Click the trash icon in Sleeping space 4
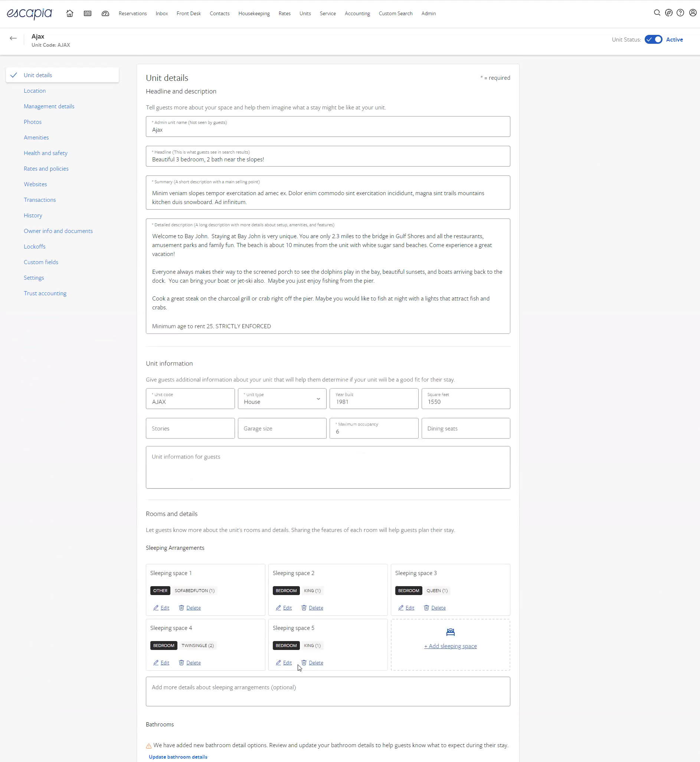 pos(181,663)
